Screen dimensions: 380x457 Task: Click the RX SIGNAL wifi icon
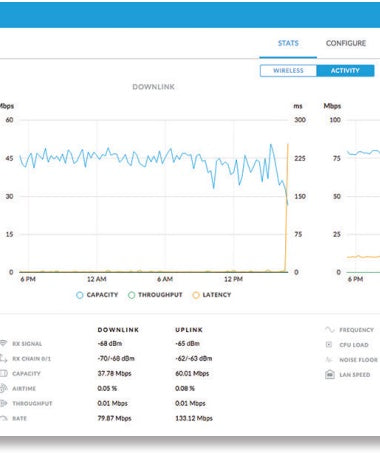[x=3, y=343]
